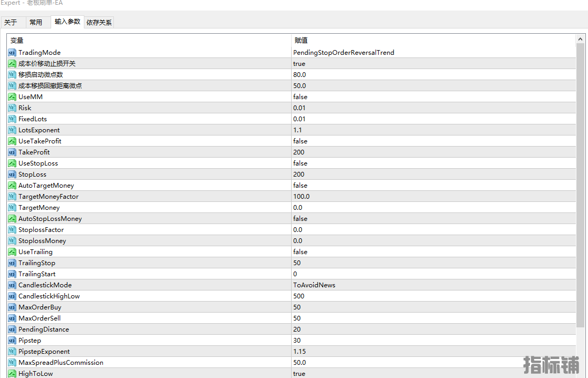This screenshot has height=378, width=588.
Task: Click the double-type icon beside Risk
Action: tap(12, 108)
